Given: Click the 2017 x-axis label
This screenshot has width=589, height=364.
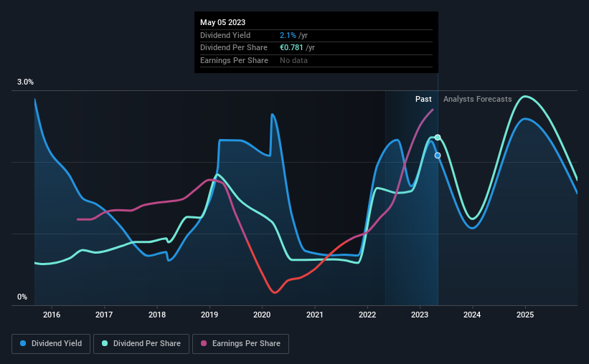Looking at the screenshot, I should click(104, 315).
